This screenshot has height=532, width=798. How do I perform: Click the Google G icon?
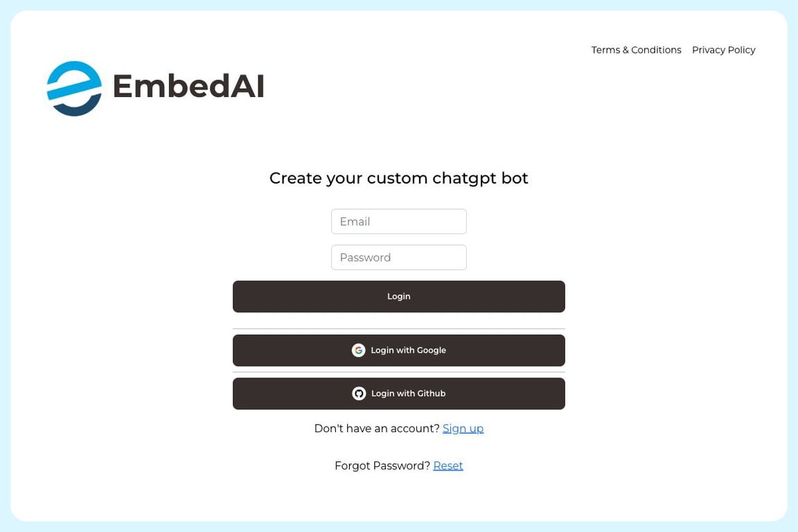[x=358, y=351]
